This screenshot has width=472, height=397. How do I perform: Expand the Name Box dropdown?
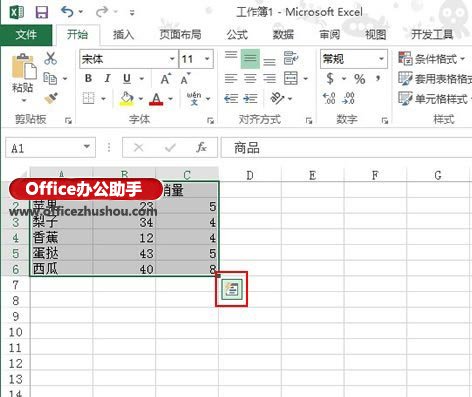(87, 147)
